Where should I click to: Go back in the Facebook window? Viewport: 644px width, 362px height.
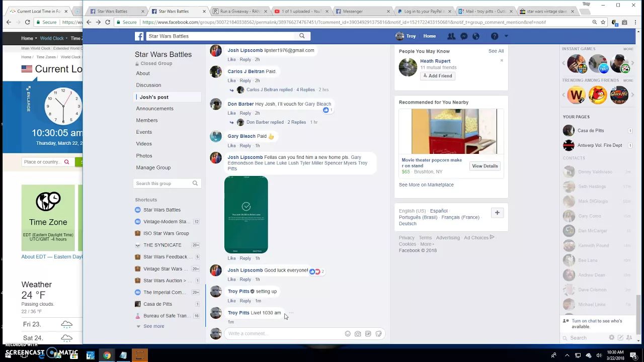coord(89,22)
